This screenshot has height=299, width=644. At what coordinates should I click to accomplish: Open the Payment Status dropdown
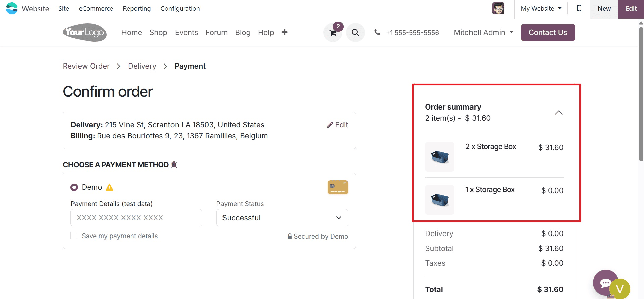(282, 218)
